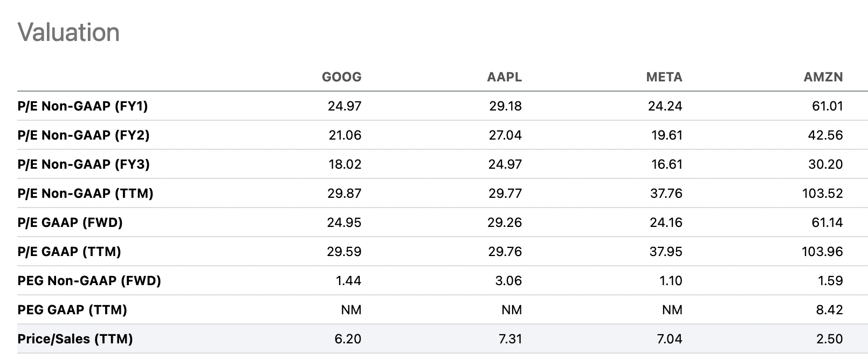Select the P/E Non-GAAP (FY2) row label
The width and height of the screenshot is (868, 359).
click(84, 135)
